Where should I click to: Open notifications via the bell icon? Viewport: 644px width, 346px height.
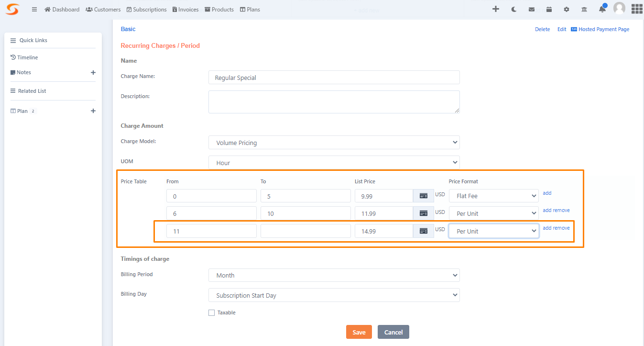pyautogui.click(x=601, y=9)
